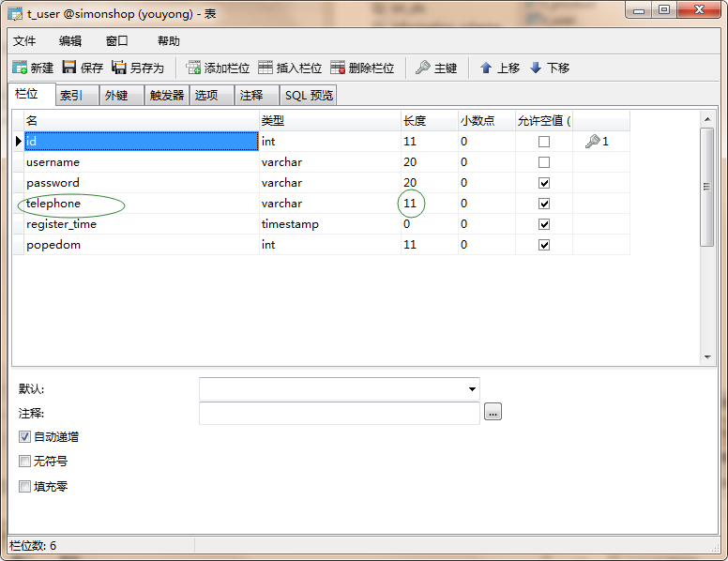The image size is (728, 561).
Task: Insert a field with 插入栏位 icon
Action: tap(265, 68)
